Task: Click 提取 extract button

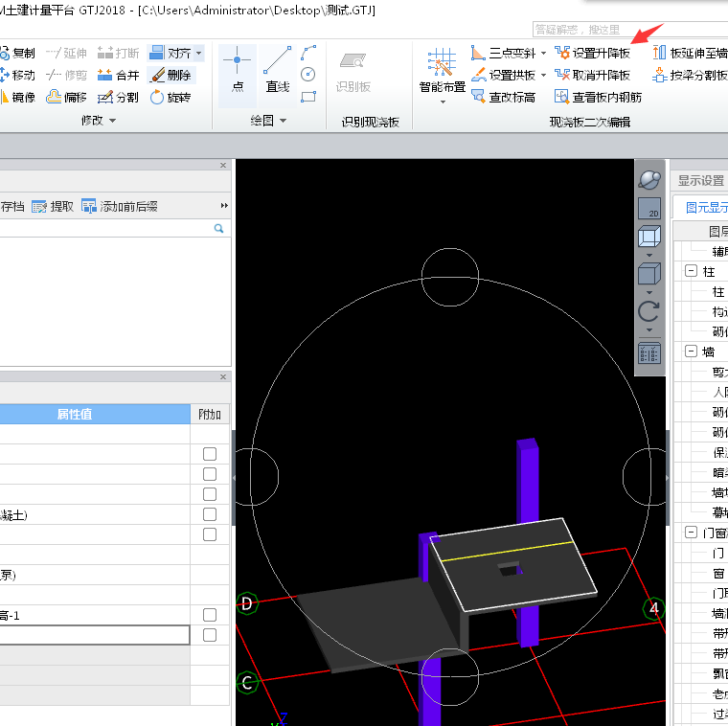Action: click(x=53, y=207)
